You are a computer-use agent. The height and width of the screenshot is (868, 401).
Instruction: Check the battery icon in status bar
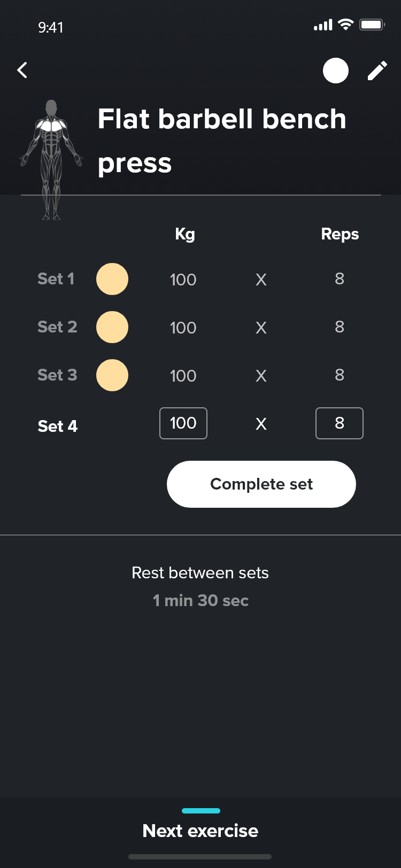(372, 25)
